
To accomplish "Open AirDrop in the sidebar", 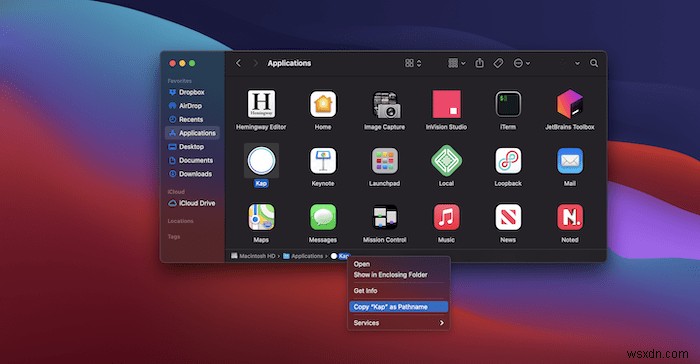I will tap(192, 106).
